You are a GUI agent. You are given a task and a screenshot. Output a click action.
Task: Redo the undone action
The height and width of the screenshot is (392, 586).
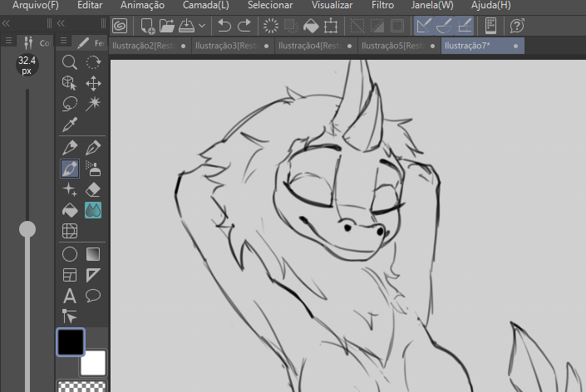coord(244,26)
